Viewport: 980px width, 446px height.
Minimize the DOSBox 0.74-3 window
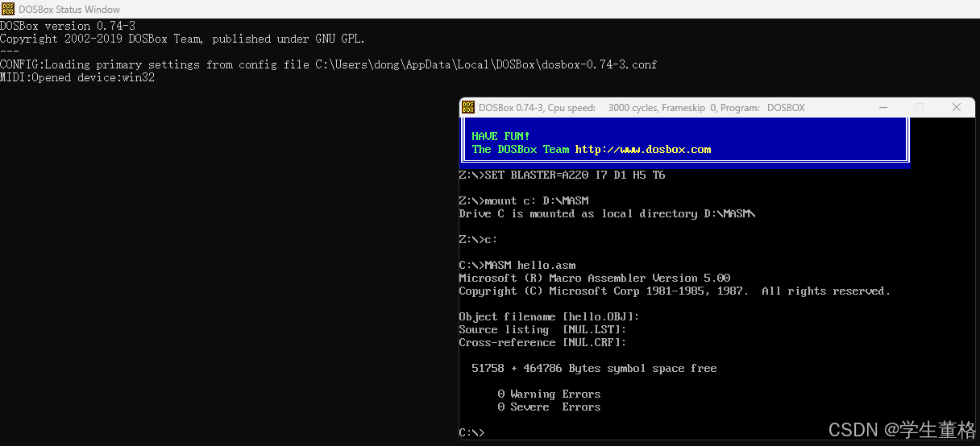coord(882,107)
